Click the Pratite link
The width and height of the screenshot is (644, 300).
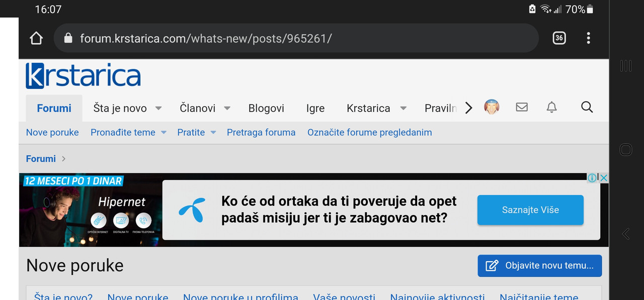[x=191, y=133]
